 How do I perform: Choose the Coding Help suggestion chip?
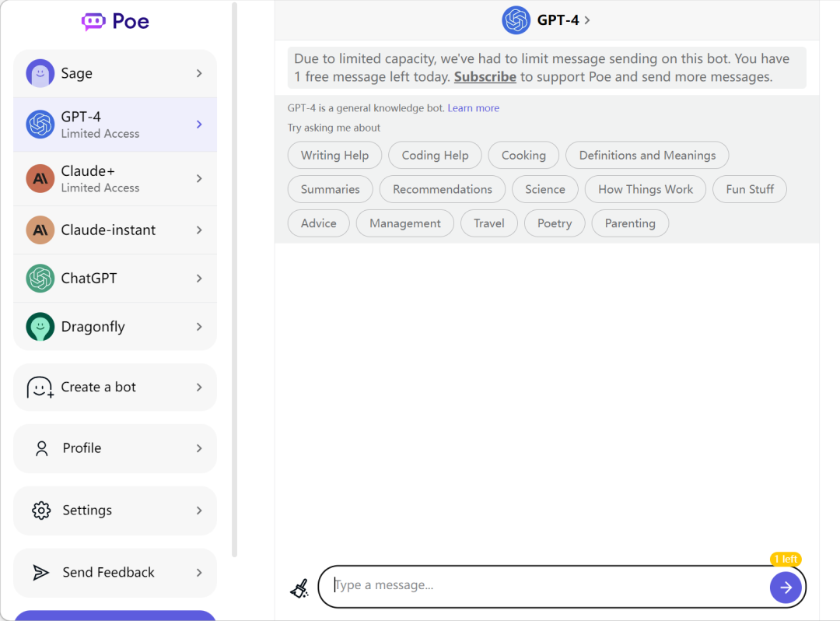tap(435, 156)
